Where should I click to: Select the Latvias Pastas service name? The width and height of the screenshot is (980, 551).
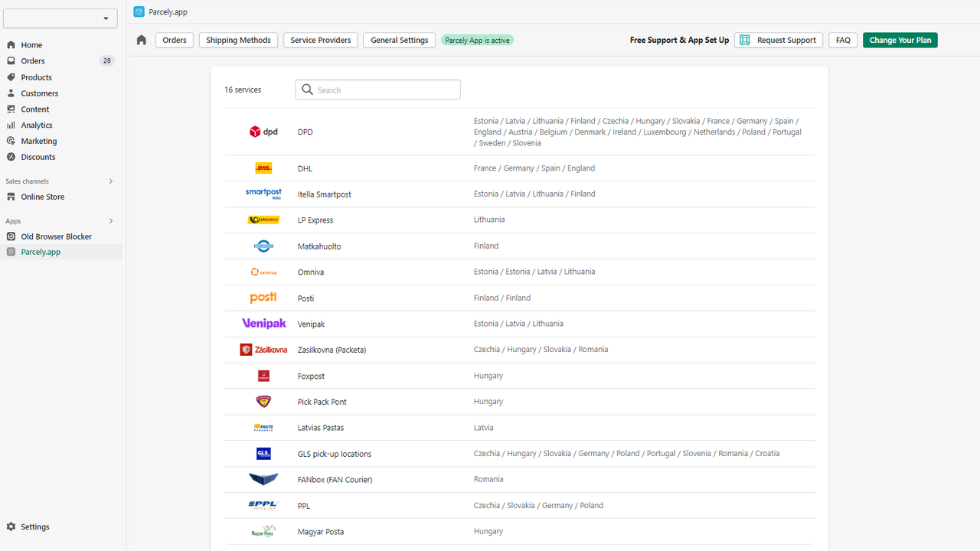(x=321, y=428)
